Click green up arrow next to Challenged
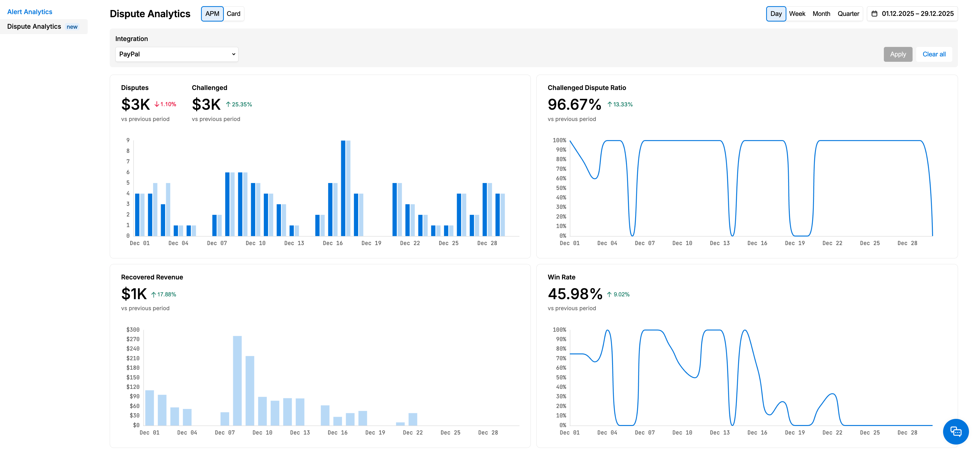The height and width of the screenshot is (464, 980). [x=228, y=104]
